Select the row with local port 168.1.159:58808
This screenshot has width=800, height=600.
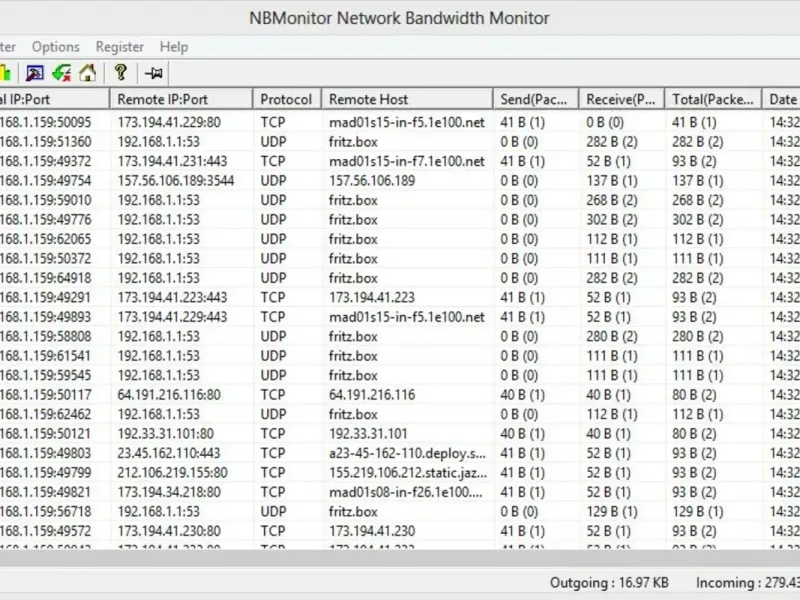(400, 336)
